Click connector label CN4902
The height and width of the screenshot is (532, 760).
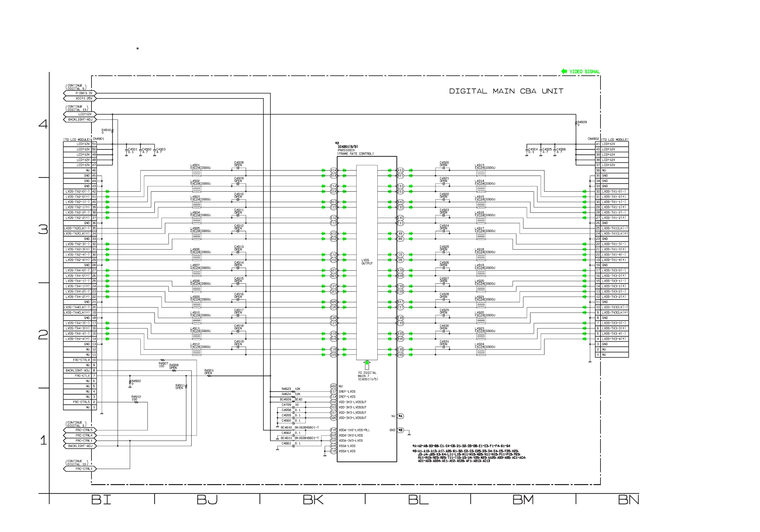pyautogui.click(x=593, y=139)
